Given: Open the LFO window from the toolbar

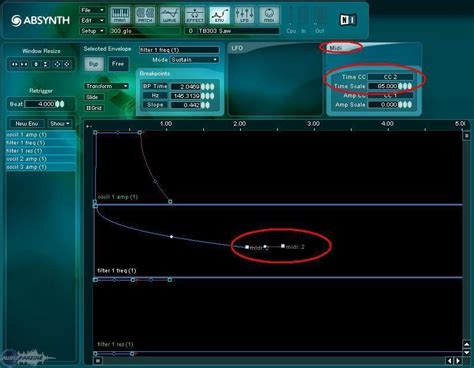Looking at the screenshot, I should click(244, 15).
